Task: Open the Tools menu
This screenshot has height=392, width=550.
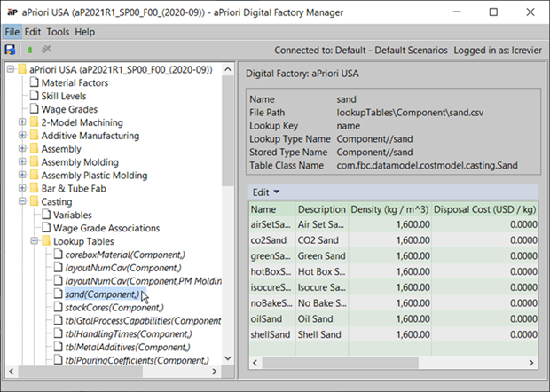Action: point(58,32)
